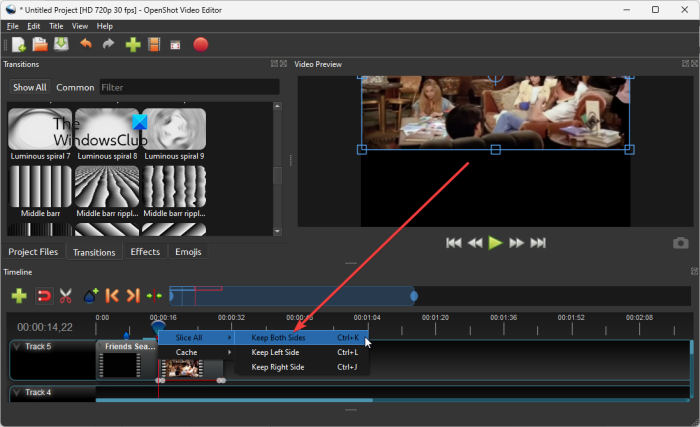The height and width of the screenshot is (427, 700).
Task: Open the File menu
Action: click(12, 26)
